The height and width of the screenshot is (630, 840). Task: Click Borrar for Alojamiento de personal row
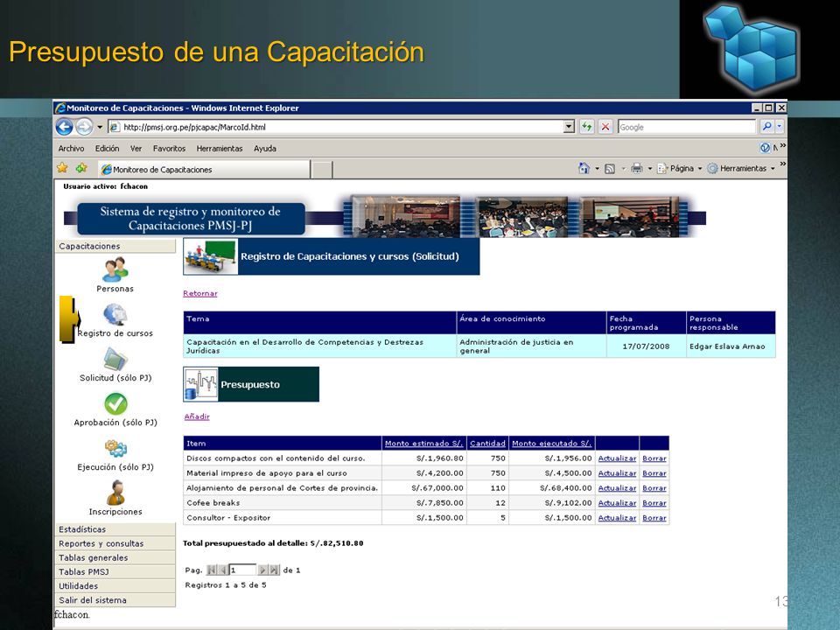click(654, 488)
